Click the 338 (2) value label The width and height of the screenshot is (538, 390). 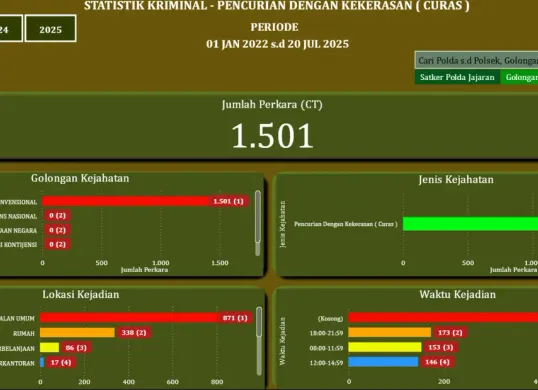click(134, 332)
